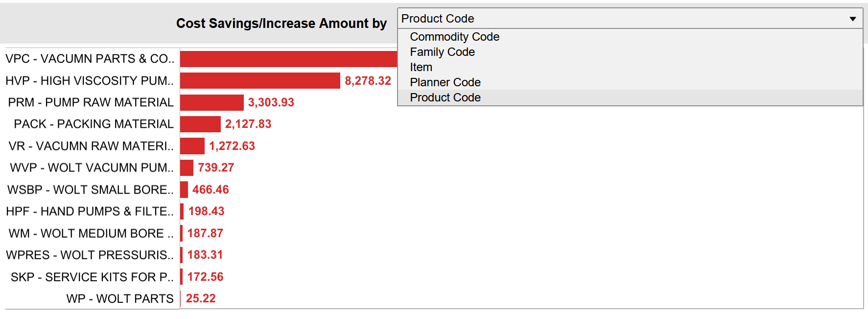This screenshot has height=319, width=868.
Task: Choose Family Code option
Action: pos(442,52)
